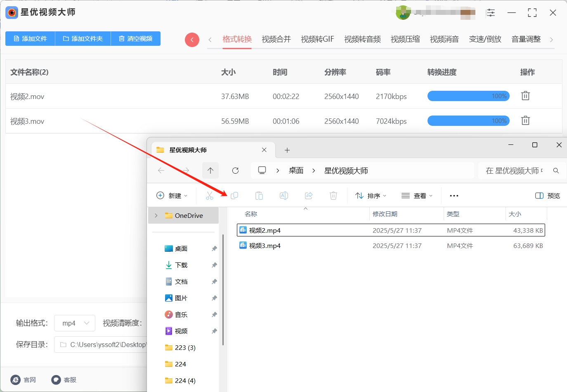Go back in Explorer navigation
The height and width of the screenshot is (392, 567).
point(161,170)
